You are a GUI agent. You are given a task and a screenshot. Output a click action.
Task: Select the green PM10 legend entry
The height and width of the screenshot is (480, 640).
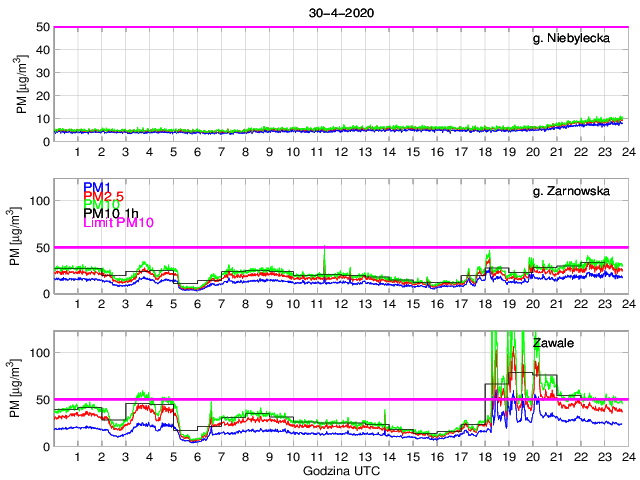coord(101,204)
